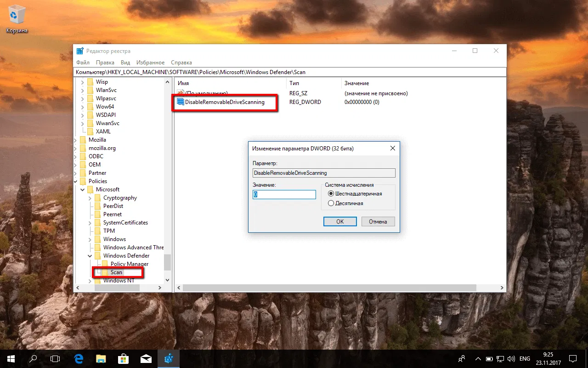Expand the WwanSvc registry key
Screen dimensions: 588x368
click(x=83, y=123)
